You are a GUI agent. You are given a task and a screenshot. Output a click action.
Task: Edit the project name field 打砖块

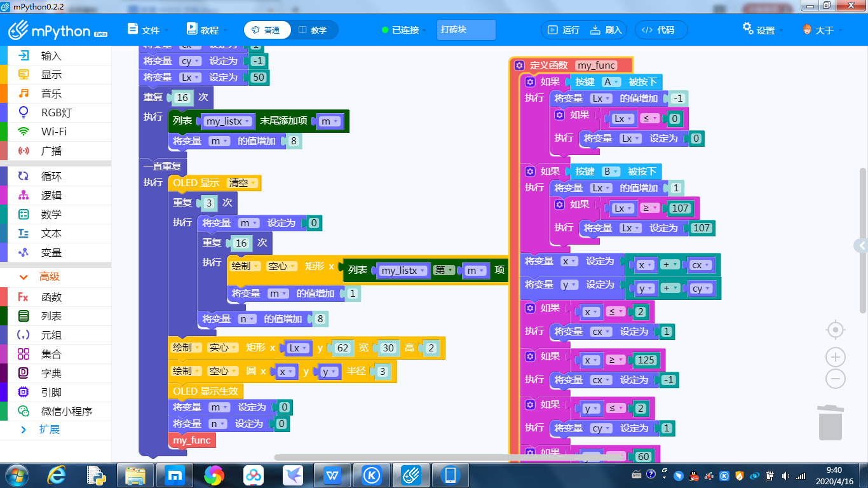tap(466, 30)
